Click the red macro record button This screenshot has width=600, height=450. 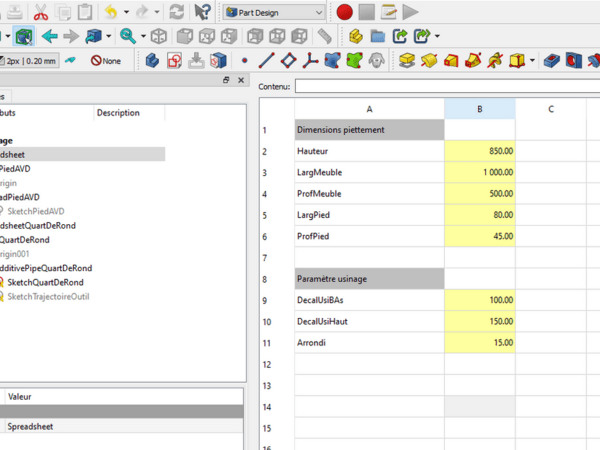344,12
